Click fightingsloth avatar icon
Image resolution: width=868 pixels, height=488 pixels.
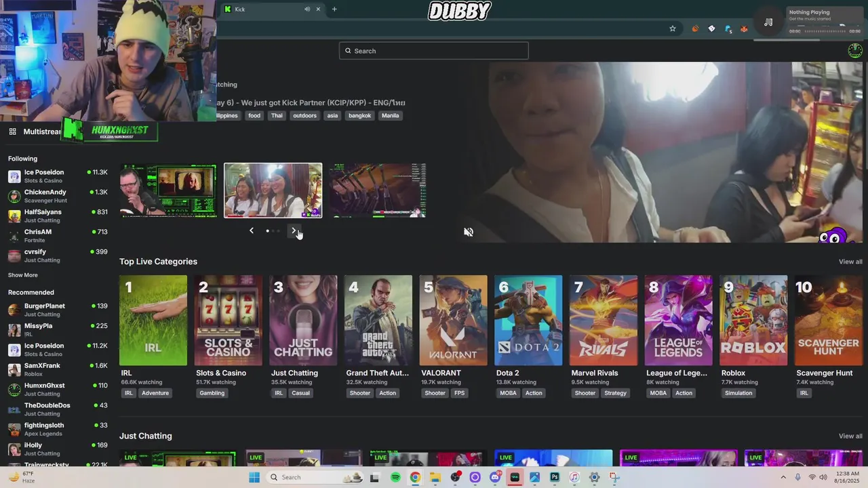pyautogui.click(x=14, y=429)
